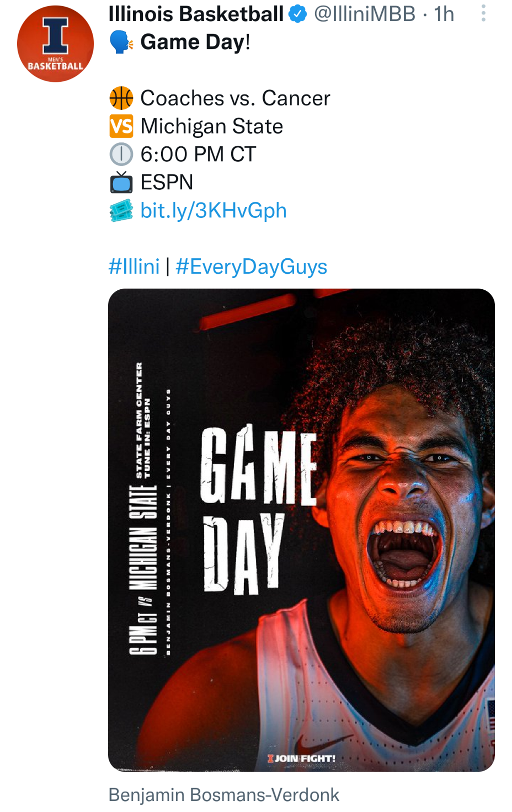Click the "Coaches vs. Cancer" text line
The width and height of the screenshot is (512, 812).
(x=235, y=98)
